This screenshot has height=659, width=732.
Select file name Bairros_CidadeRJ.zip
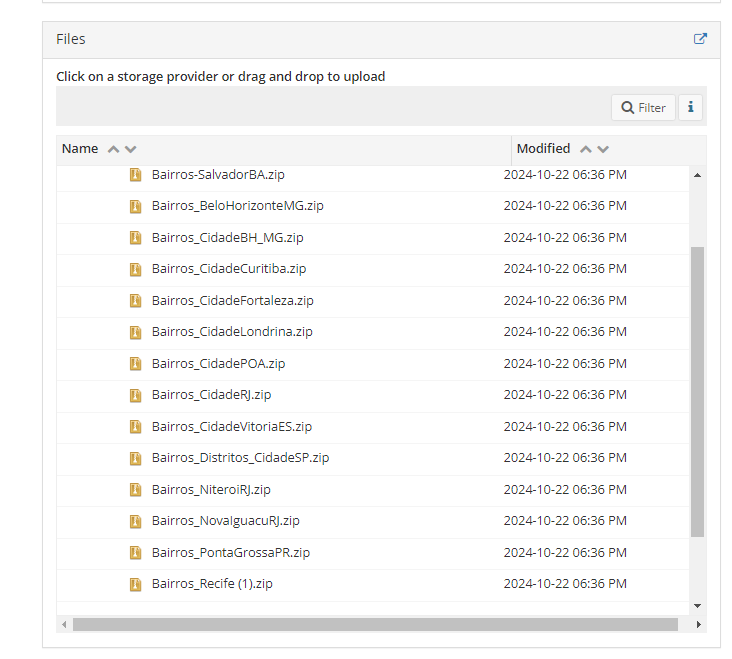(211, 395)
